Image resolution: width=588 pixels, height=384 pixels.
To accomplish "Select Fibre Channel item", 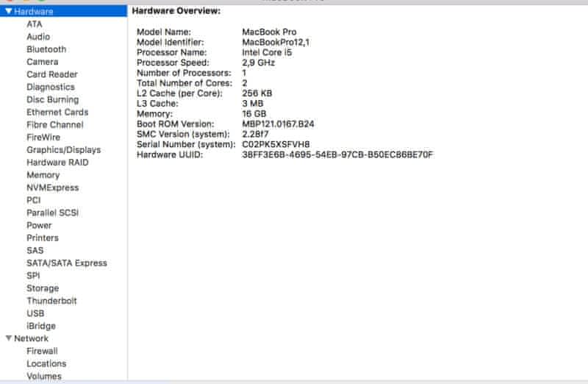I will pos(55,124).
